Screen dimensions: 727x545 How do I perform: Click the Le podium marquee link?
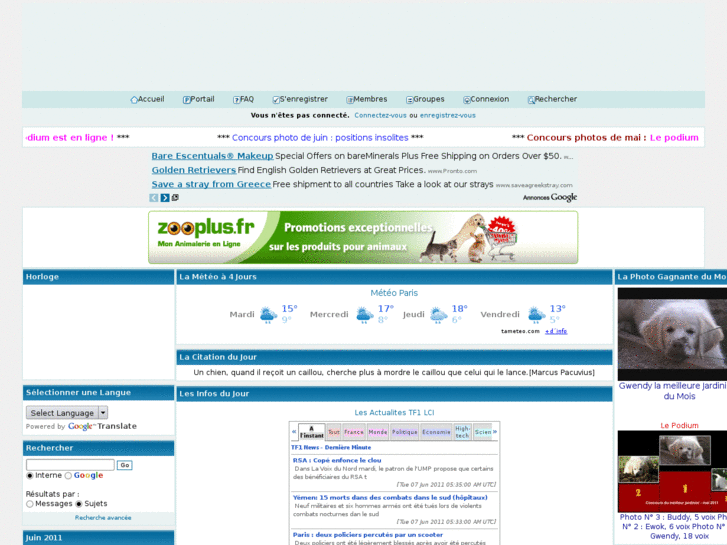[x=674, y=138]
